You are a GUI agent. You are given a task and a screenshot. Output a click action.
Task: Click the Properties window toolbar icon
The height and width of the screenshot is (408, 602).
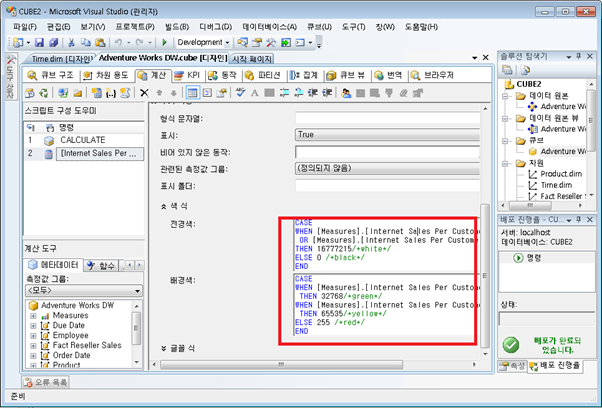coord(257,43)
